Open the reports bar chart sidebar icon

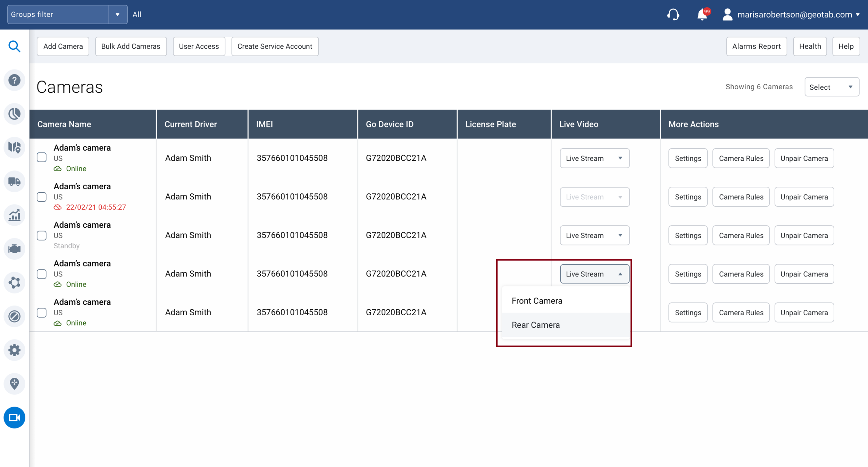pyautogui.click(x=14, y=215)
